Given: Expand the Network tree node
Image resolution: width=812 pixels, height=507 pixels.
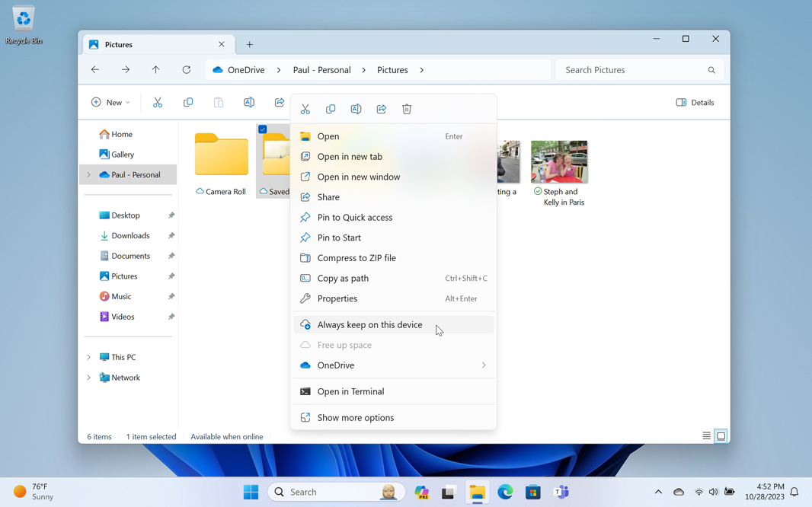Looking at the screenshot, I should (x=89, y=378).
